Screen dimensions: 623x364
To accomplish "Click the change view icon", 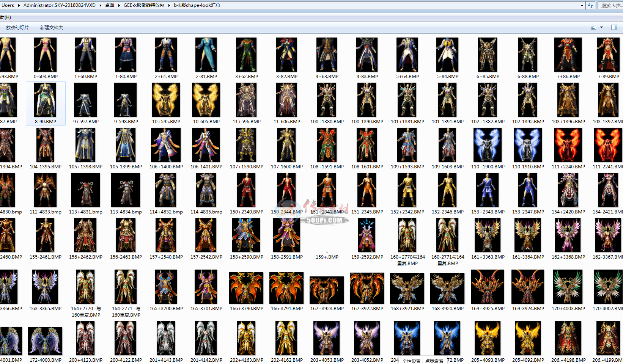I will (593, 27).
